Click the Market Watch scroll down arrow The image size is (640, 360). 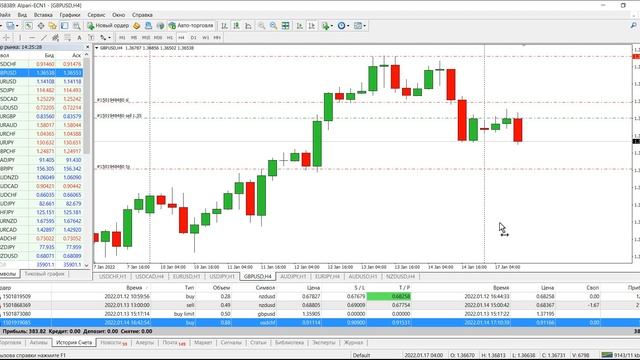(x=87, y=265)
